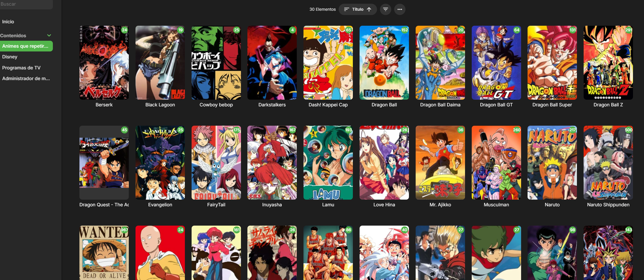Open the Cowboy bebop poster

(x=216, y=63)
